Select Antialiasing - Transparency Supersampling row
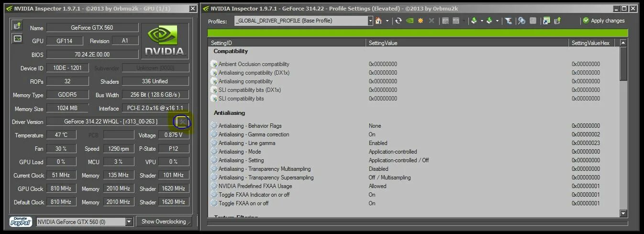 pos(414,178)
